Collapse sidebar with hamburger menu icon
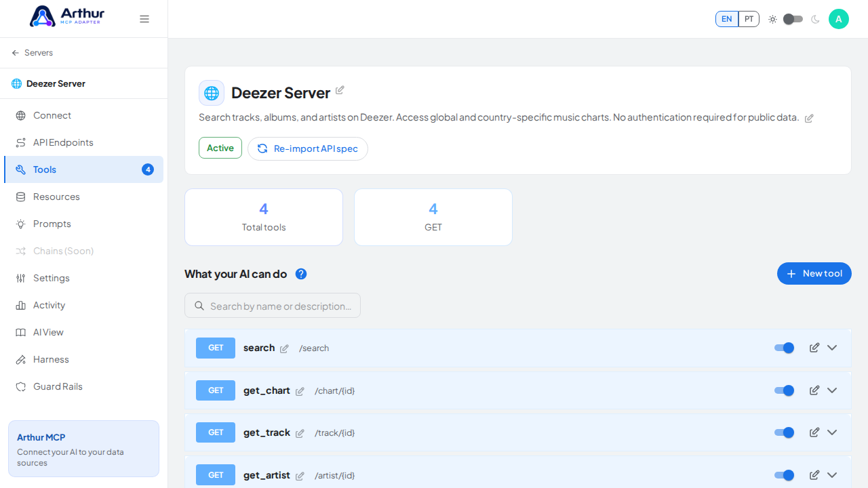Viewport: 868px width, 488px height. 144,19
